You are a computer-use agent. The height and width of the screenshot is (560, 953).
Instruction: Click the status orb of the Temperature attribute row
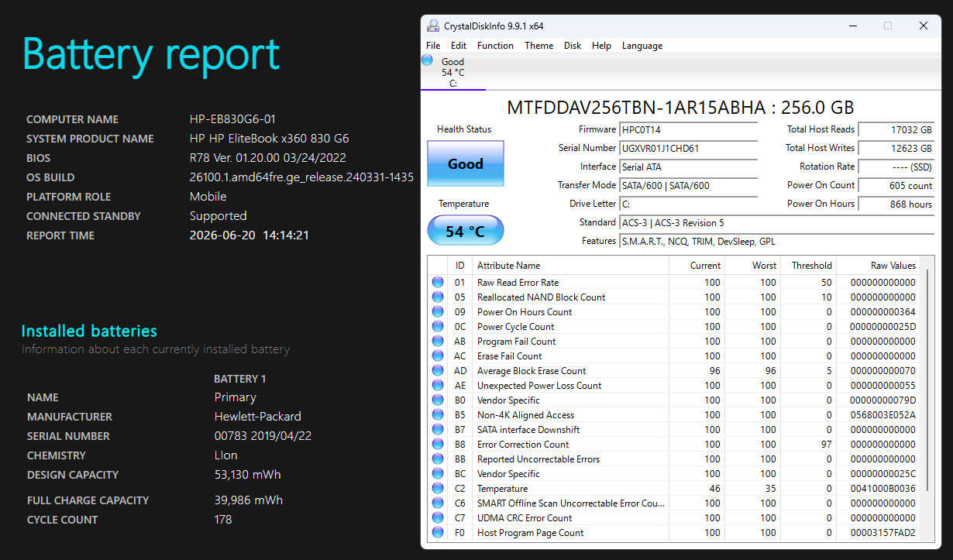pyautogui.click(x=438, y=489)
